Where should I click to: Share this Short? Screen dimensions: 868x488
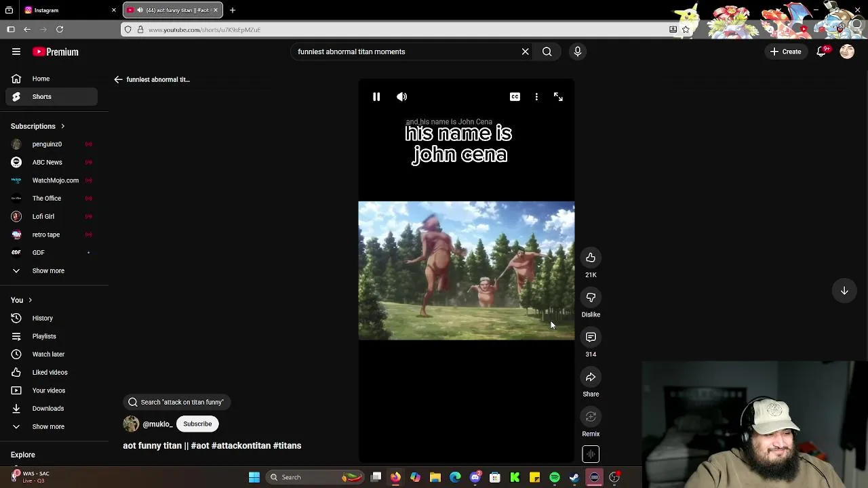tap(591, 378)
